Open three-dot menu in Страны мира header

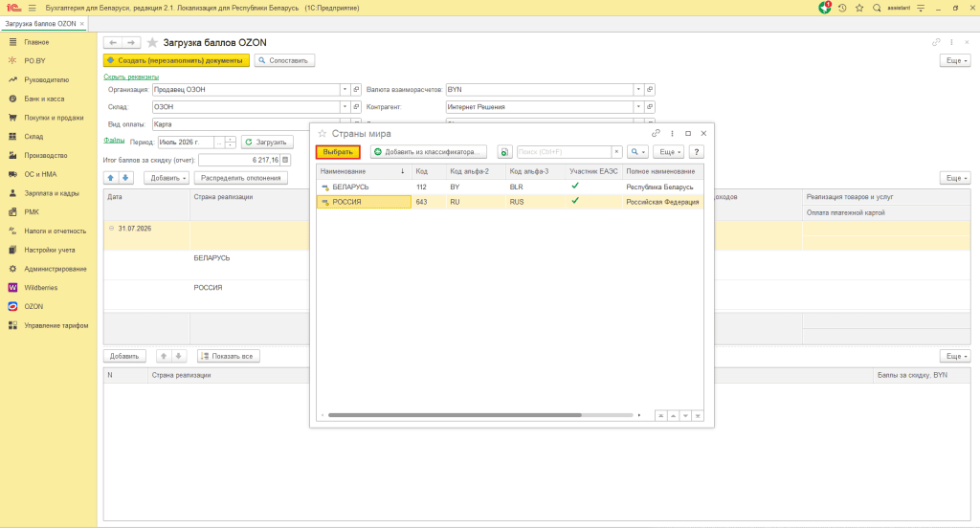[x=672, y=134]
